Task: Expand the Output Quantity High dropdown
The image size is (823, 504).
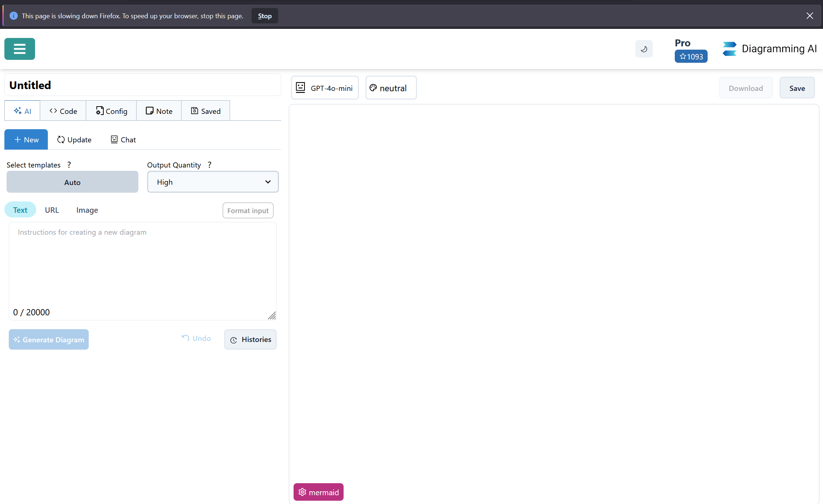Action: [x=213, y=182]
